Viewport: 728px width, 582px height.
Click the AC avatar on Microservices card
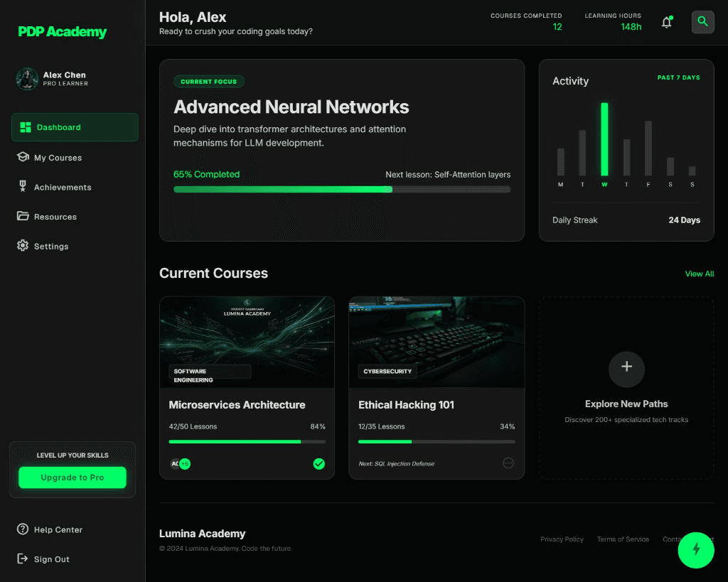175,463
